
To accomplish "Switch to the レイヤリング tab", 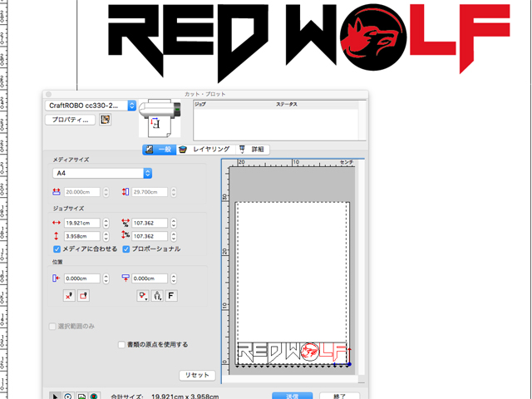I will tap(205, 150).
